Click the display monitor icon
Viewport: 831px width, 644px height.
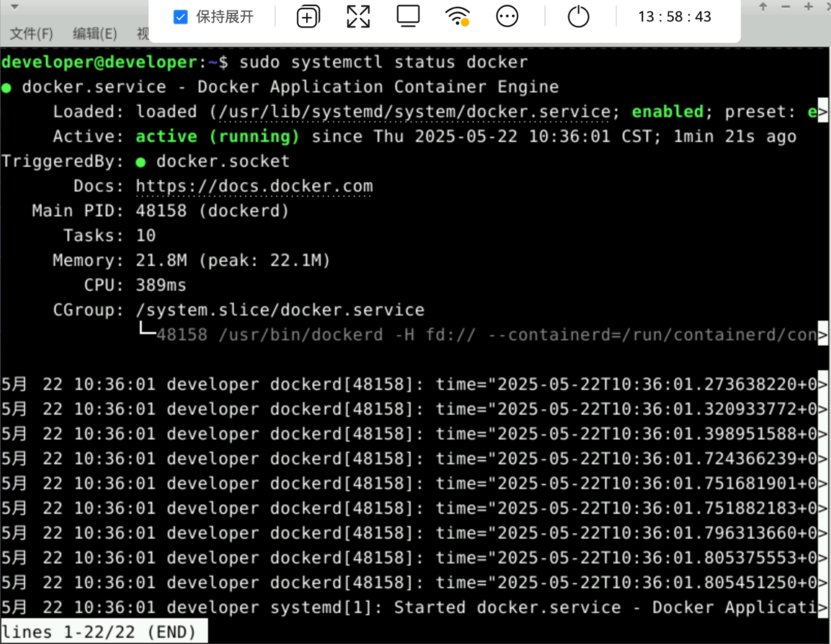(x=408, y=17)
